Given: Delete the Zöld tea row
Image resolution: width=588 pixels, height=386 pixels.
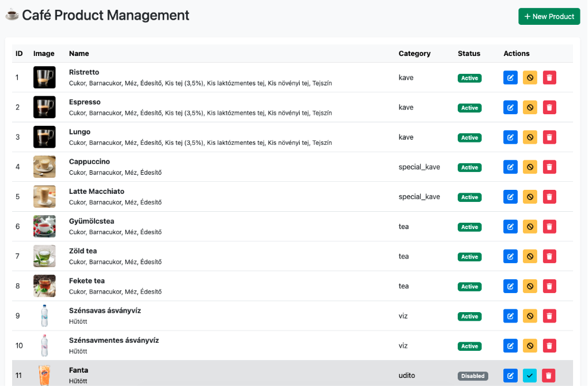Looking at the screenshot, I should pyautogui.click(x=549, y=257).
